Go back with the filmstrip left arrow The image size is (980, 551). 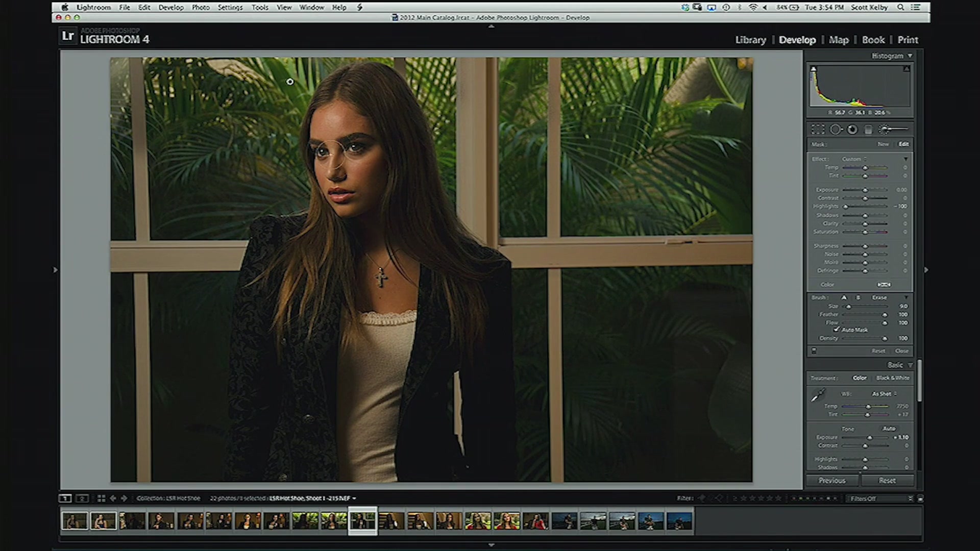tap(113, 498)
